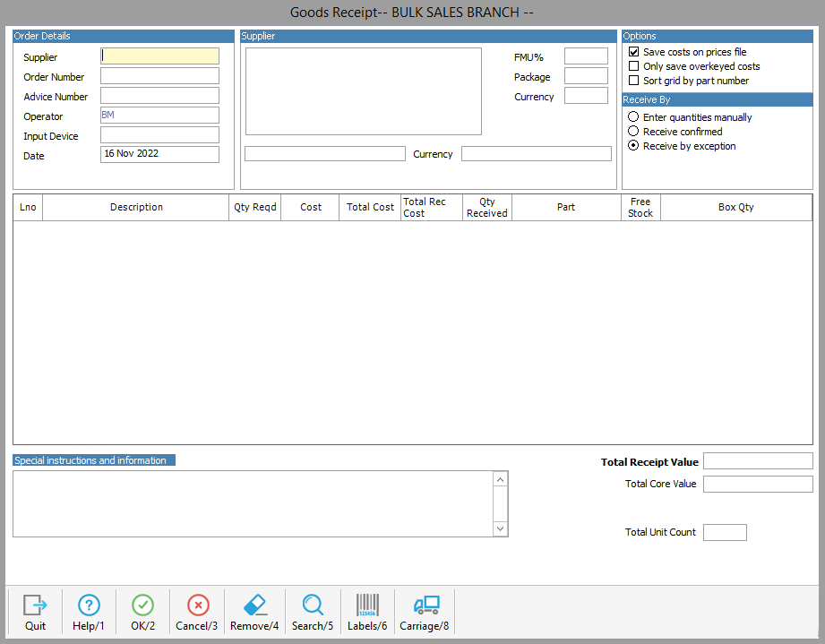Click the field left of Currency label

[325, 154]
